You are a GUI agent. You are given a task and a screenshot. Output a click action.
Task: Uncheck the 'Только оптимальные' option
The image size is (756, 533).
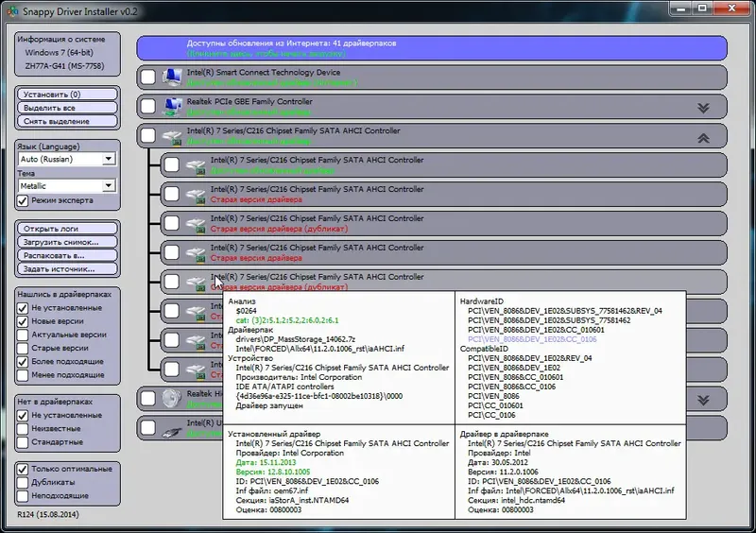[23, 469]
